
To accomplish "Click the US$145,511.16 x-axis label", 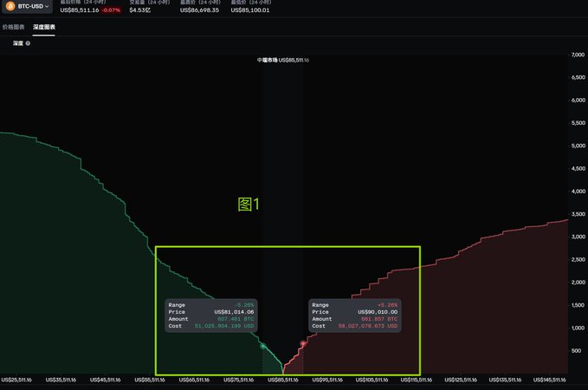I will coord(549,380).
